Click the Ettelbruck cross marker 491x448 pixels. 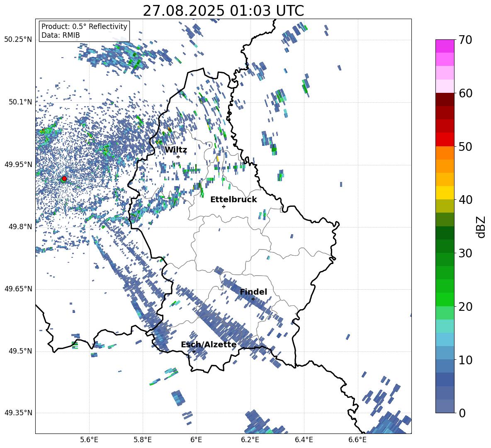pyautogui.click(x=224, y=206)
